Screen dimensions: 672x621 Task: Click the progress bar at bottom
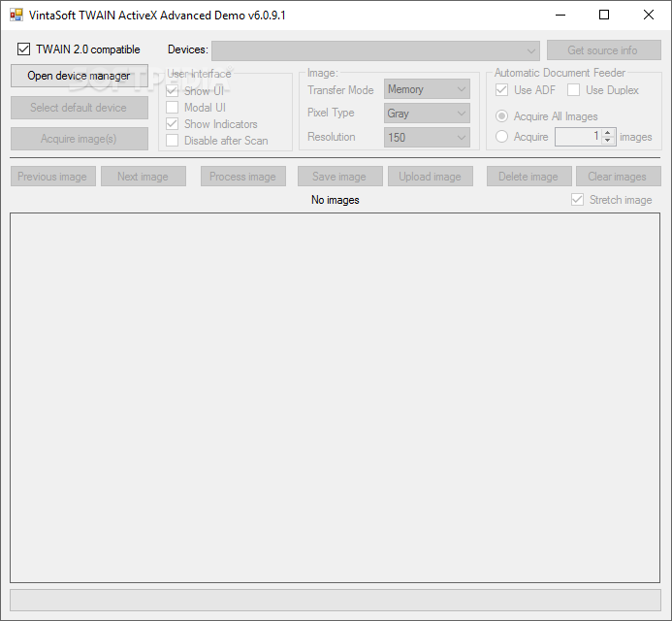[336, 600]
